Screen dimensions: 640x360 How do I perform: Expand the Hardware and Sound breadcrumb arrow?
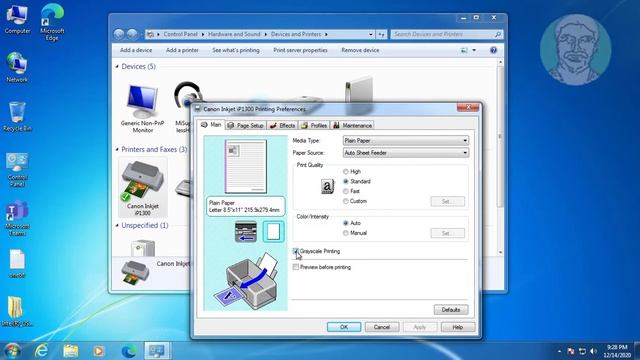click(265, 35)
